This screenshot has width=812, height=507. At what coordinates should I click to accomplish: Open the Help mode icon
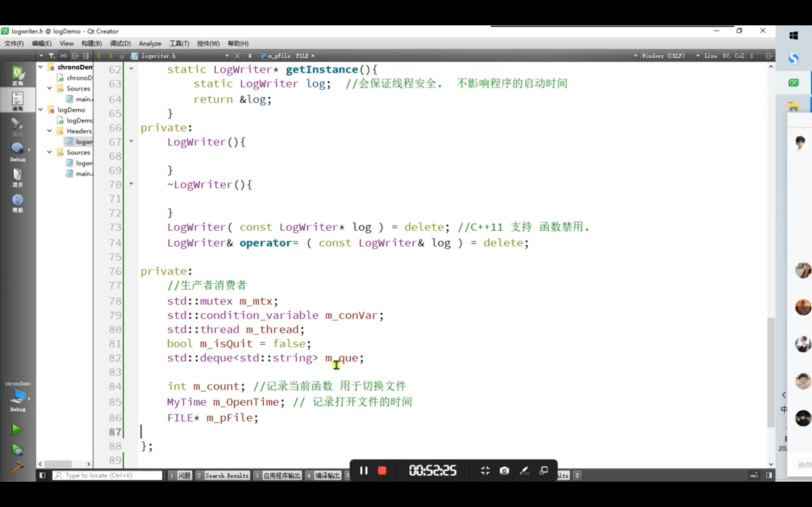pos(17,202)
